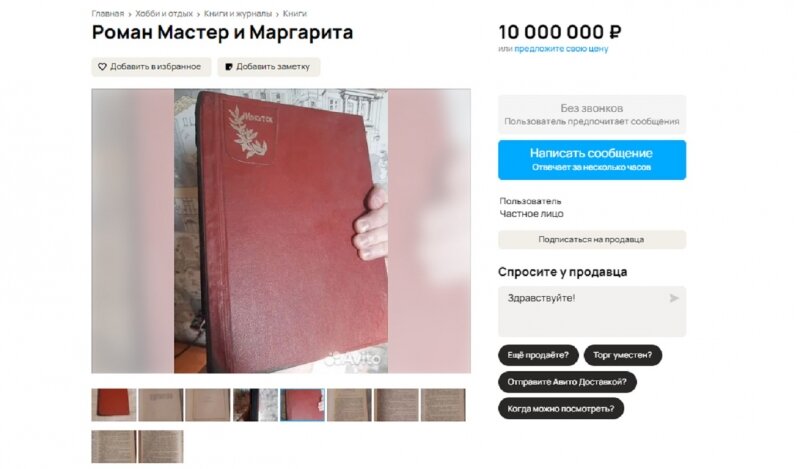
Task: Open the Книги и журналы breadcrumb
Action: coord(238,14)
